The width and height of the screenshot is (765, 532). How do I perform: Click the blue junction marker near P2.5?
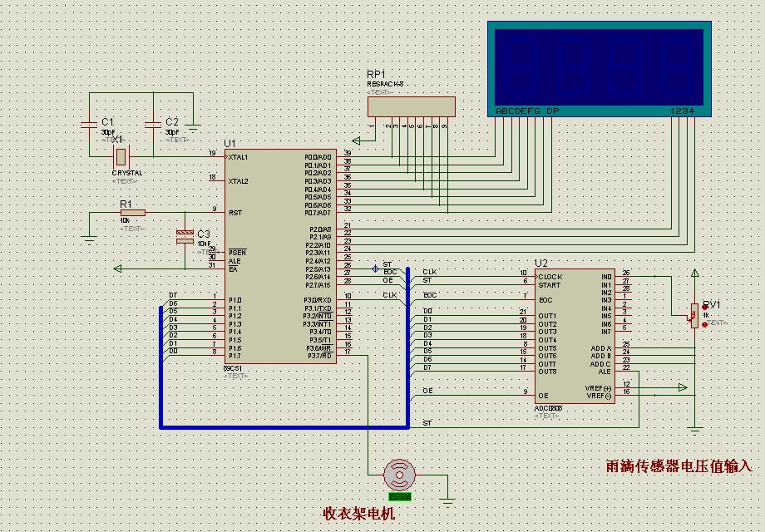pyautogui.click(x=375, y=268)
